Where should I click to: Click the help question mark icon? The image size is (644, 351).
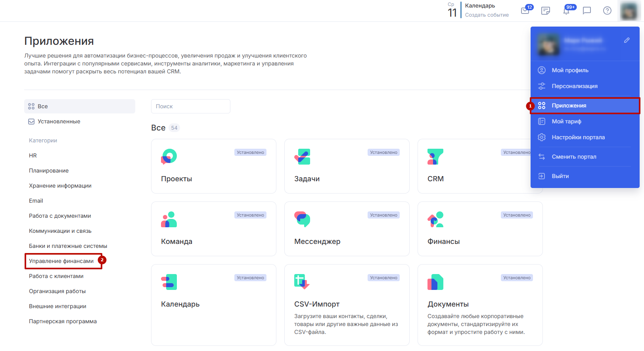coord(607,11)
